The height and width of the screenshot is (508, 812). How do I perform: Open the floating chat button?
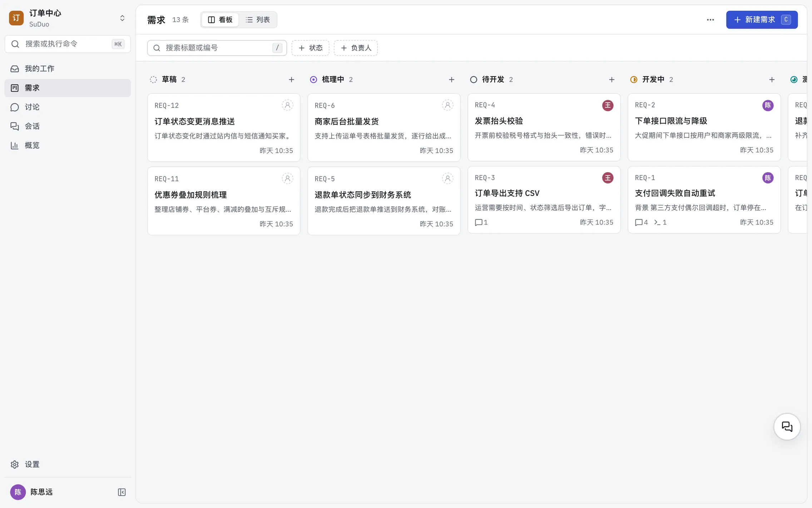[787, 426]
